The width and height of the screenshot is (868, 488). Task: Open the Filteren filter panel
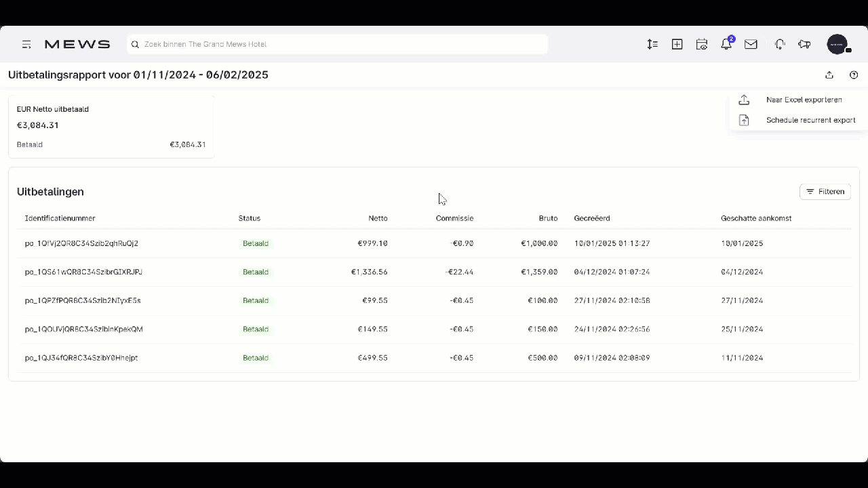[825, 192]
